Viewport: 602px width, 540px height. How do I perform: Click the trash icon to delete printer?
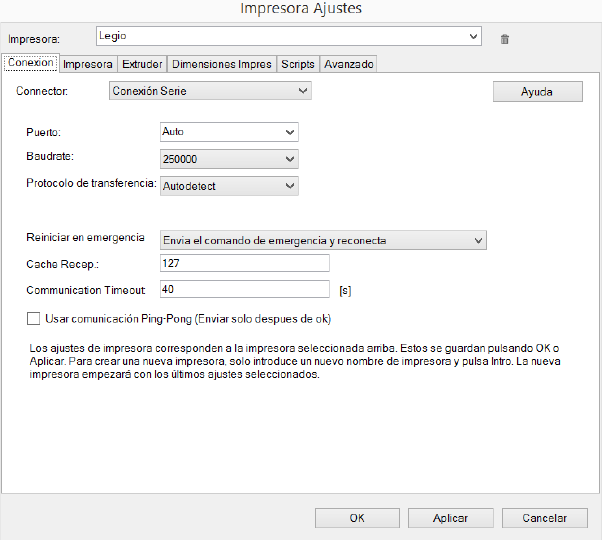[504, 39]
